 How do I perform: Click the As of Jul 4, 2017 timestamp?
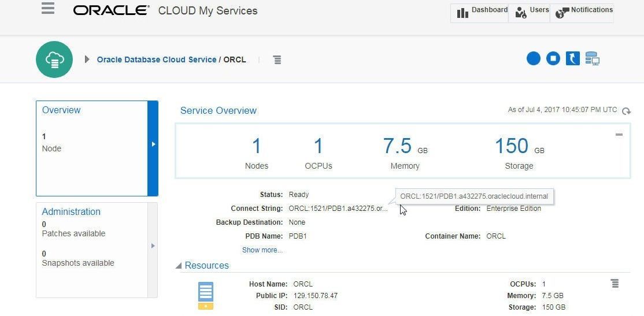[562, 110]
